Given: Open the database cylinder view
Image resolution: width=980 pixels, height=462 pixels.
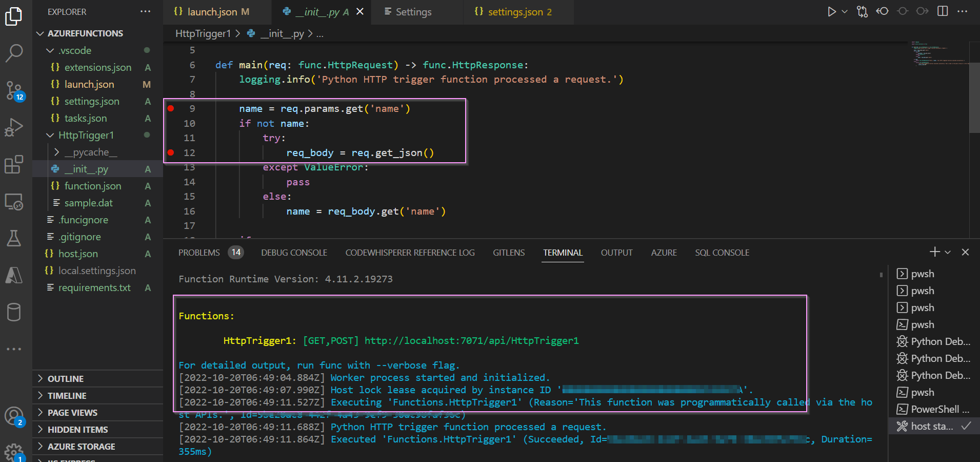Looking at the screenshot, I should point(14,312).
